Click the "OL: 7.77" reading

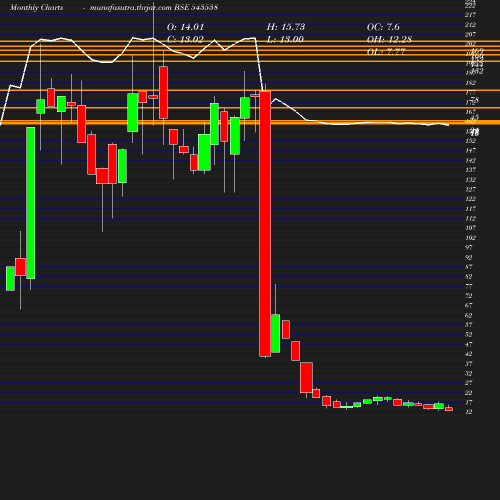(386, 52)
